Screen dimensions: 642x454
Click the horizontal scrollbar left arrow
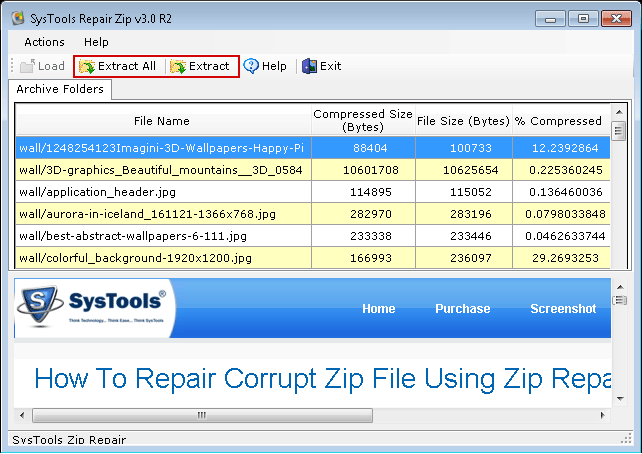[22, 415]
